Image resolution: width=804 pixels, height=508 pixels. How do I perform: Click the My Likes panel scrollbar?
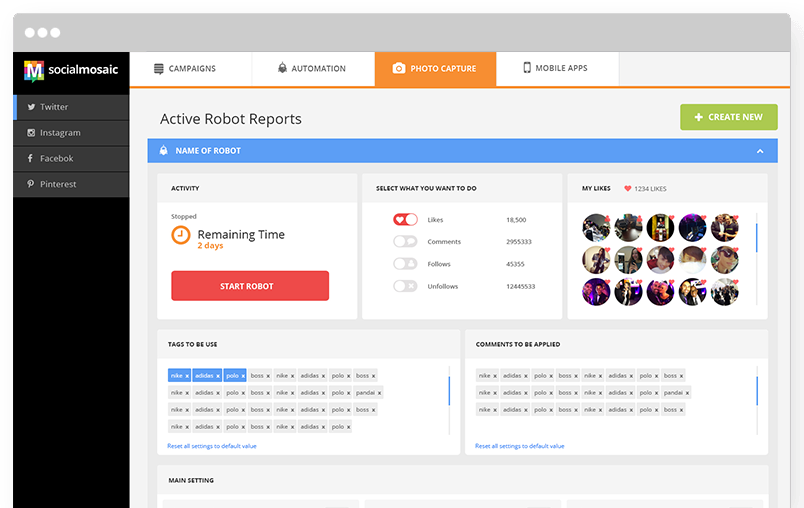point(756,238)
